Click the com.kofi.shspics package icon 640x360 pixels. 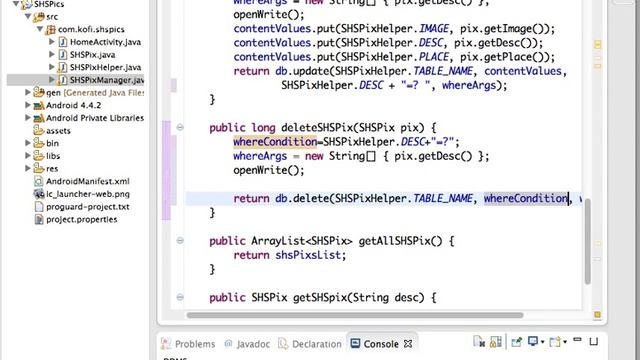coord(51,29)
